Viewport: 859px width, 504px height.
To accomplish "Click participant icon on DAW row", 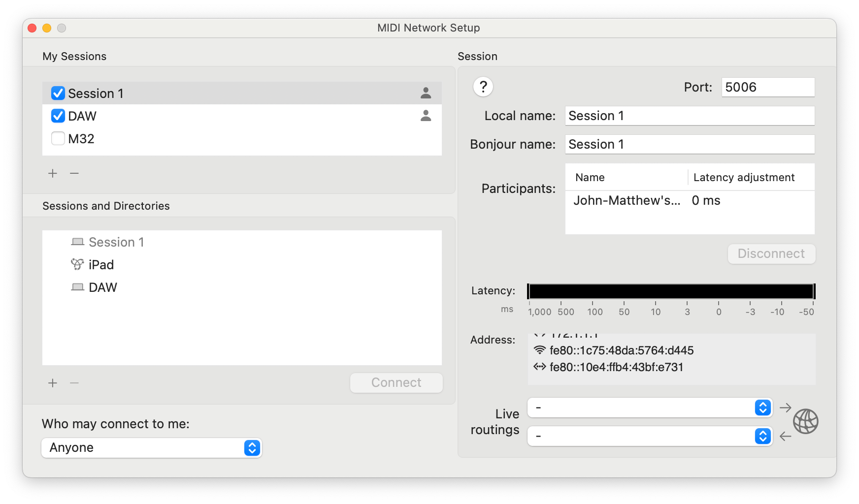I will coord(426,116).
